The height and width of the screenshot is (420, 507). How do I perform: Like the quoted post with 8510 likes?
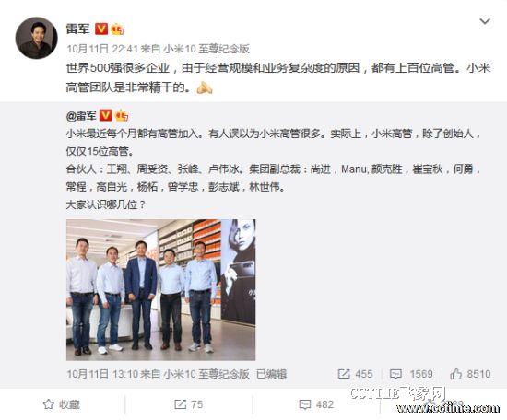[470, 374]
